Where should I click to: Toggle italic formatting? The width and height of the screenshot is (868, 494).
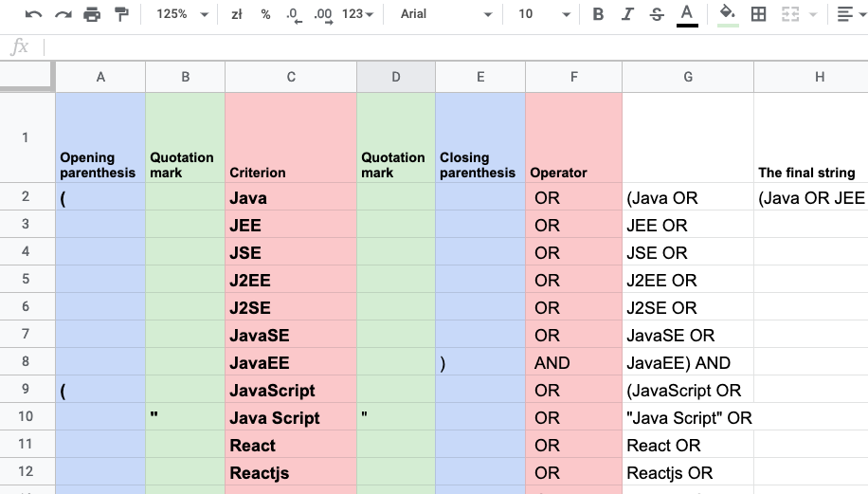coord(627,14)
